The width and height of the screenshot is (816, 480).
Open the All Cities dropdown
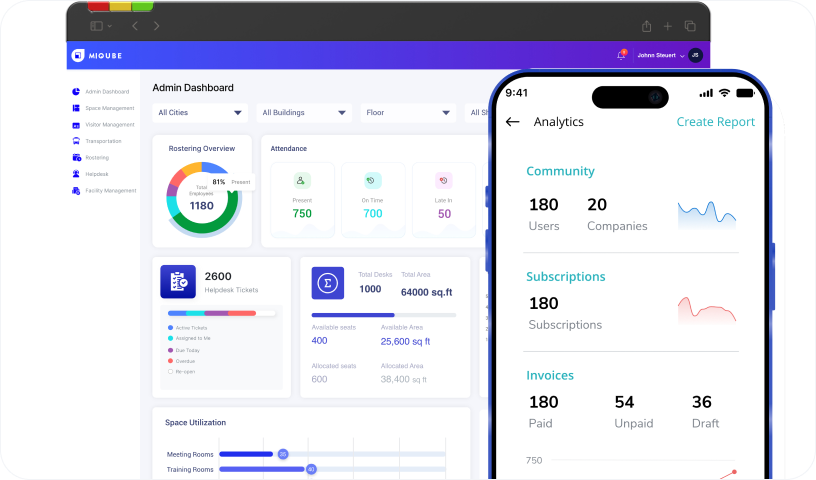click(200, 113)
